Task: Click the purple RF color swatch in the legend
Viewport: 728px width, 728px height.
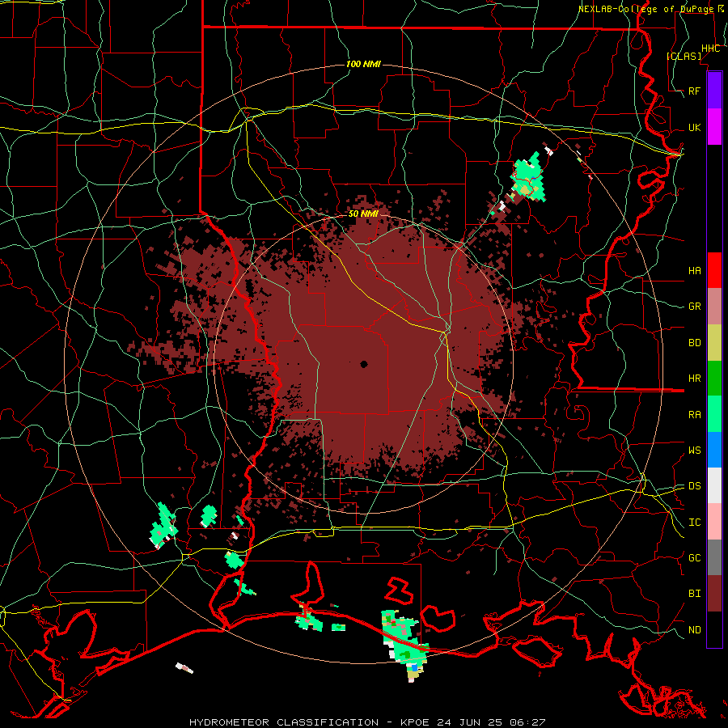Action: tap(714, 91)
